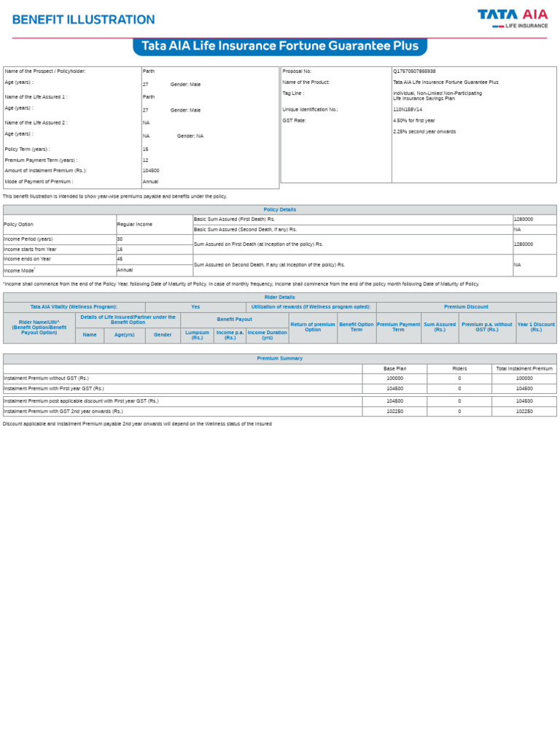The height and width of the screenshot is (747, 560).
Task: Click 'Tata AIA Vitality (Wellness Program):' label
Action: [x=74, y=307]
